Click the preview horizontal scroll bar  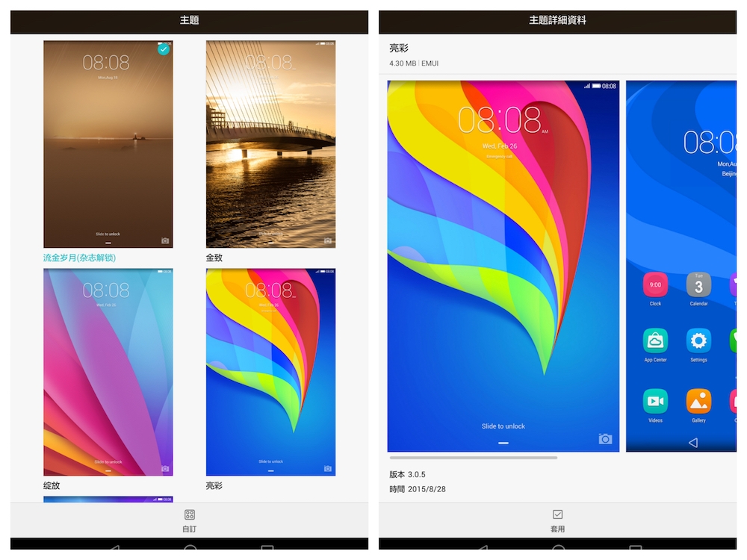pyautogui.click(x=473, y=458)
